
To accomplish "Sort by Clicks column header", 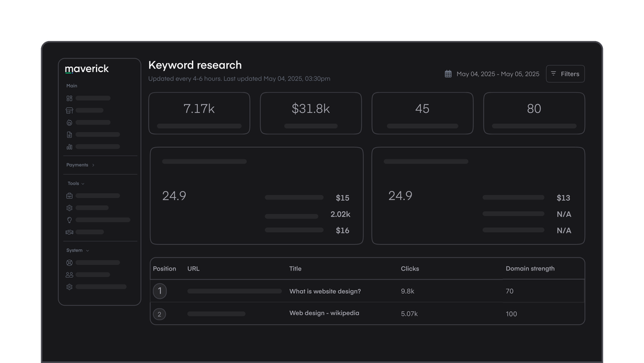I will point(410,269).
